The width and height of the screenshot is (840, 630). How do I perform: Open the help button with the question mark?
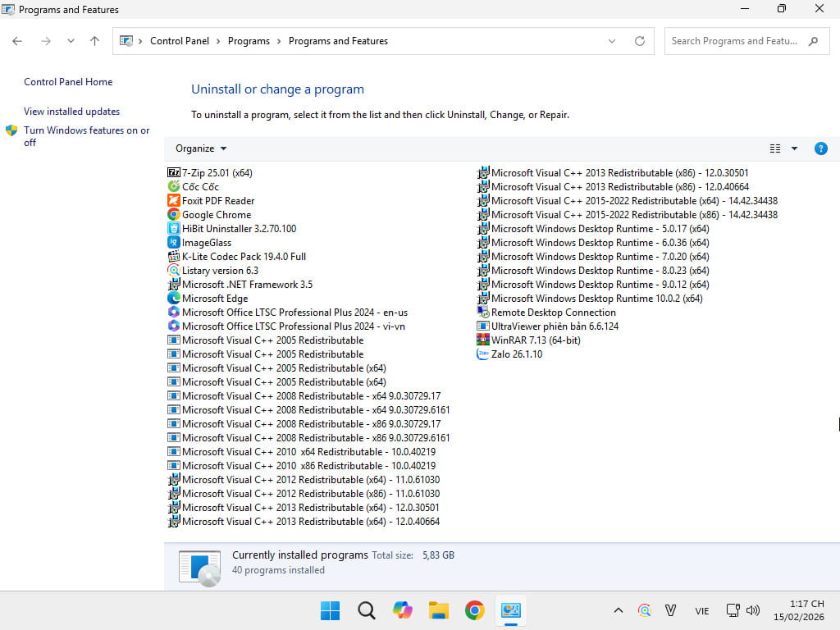[x=820, y=148]
